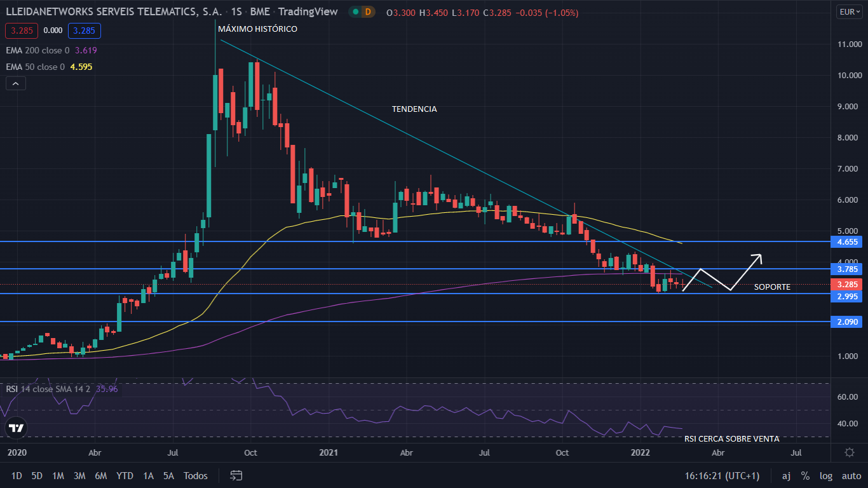
Task: Enable logarithmic scale with log
Action: (825, 475)
